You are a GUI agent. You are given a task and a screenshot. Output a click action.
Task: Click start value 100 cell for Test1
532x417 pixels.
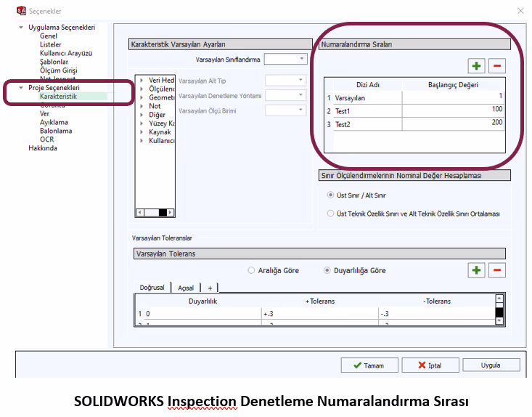(x=453, y=111)
